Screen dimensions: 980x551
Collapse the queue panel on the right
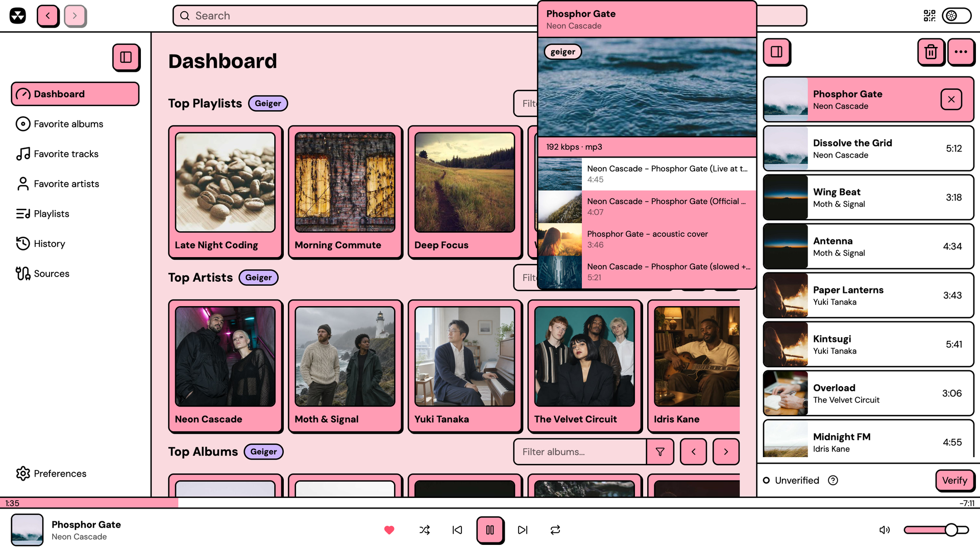coord(777,52)
